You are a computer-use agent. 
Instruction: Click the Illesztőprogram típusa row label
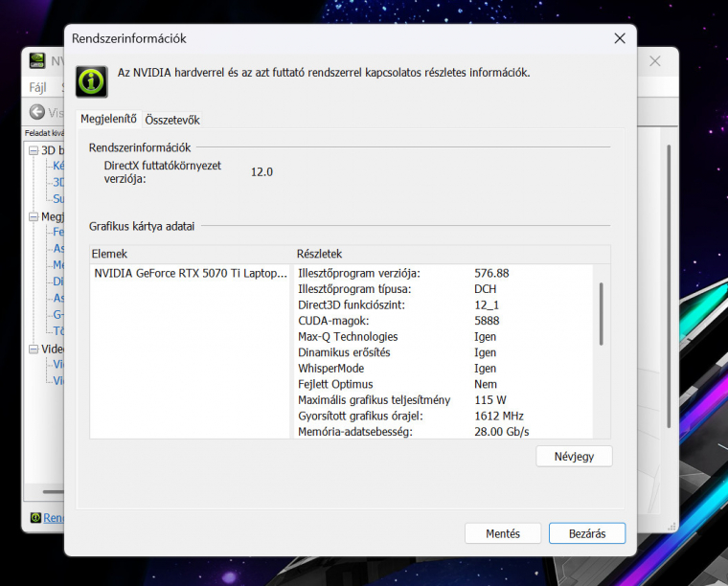354,289
